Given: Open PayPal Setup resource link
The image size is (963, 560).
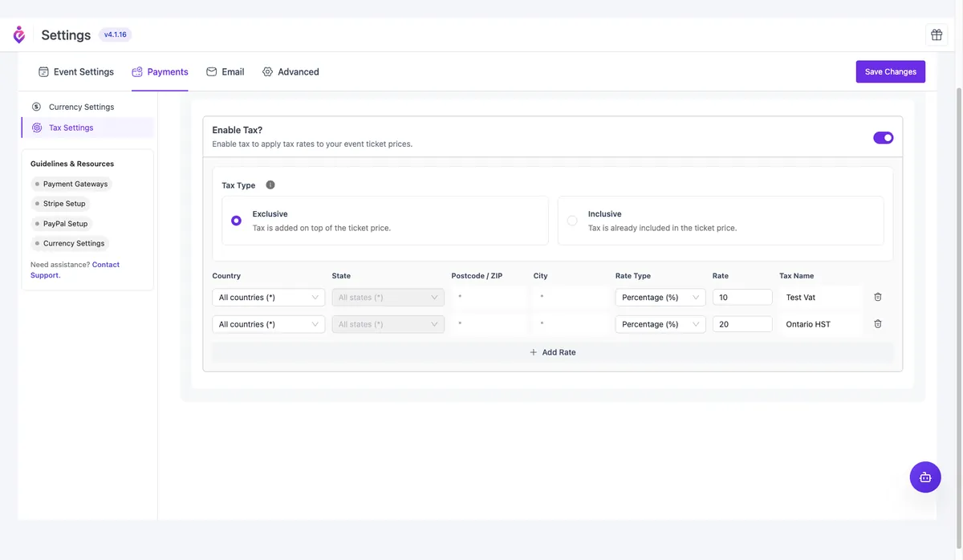Looking at the screenshot, I should [x=62, y=224].
